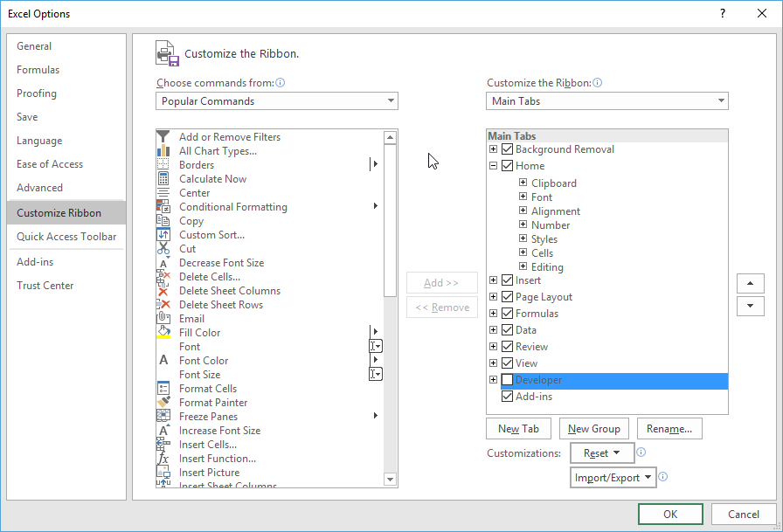Click the New Tab button
This screenshot has width=783, height=532.
(x=518, y=429)
